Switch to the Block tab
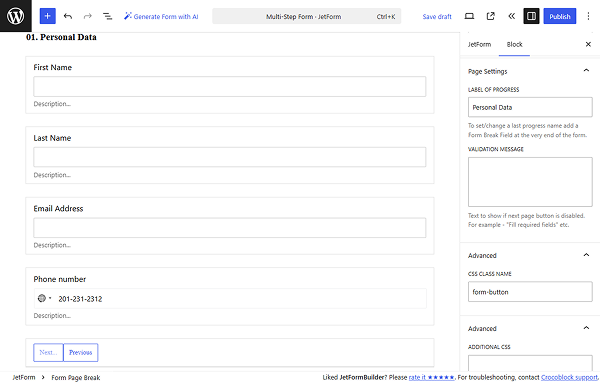600x383 pixels. [x=514, y=44]
